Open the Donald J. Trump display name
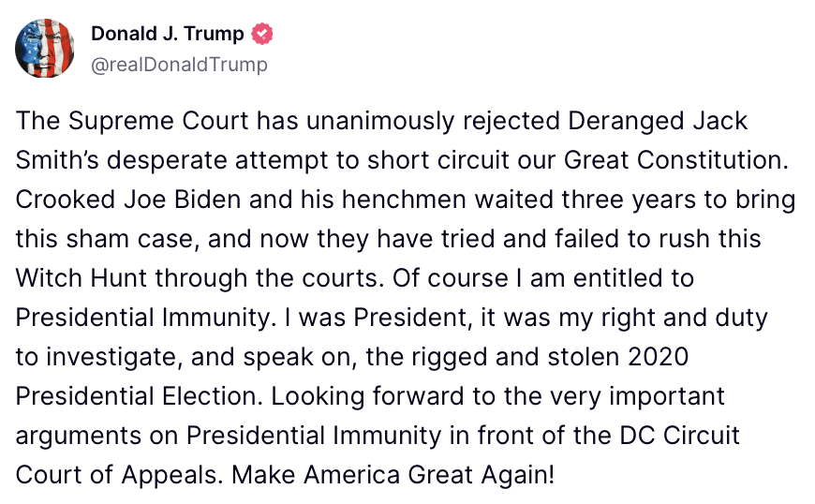The image size is (815, 504). point(168,34)
